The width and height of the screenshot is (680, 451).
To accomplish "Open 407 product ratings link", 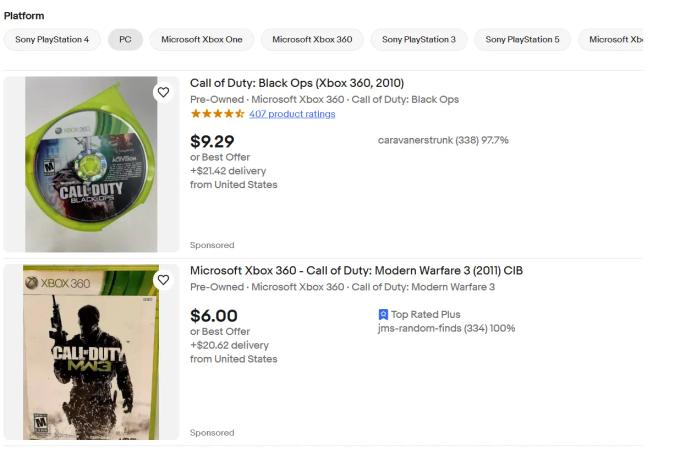I will point(292,114).
